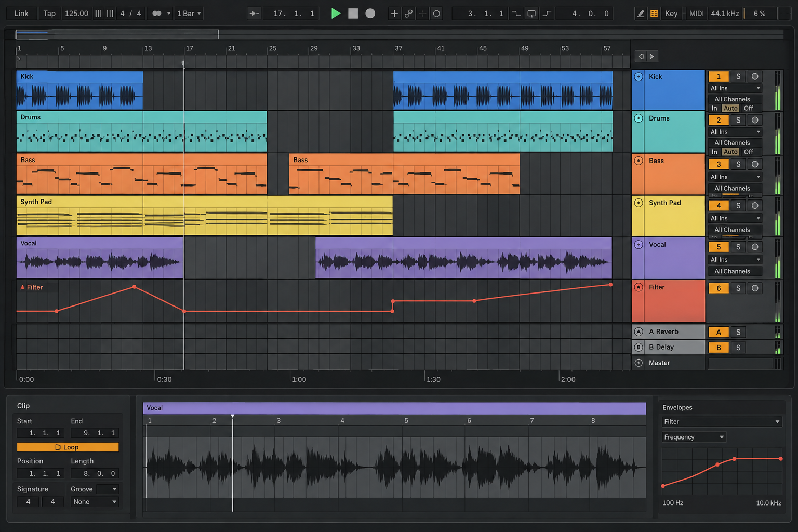798x532 pixels.
Task: Solo the Vocal track
Action: pyautogui.click(x=738, y=247)
